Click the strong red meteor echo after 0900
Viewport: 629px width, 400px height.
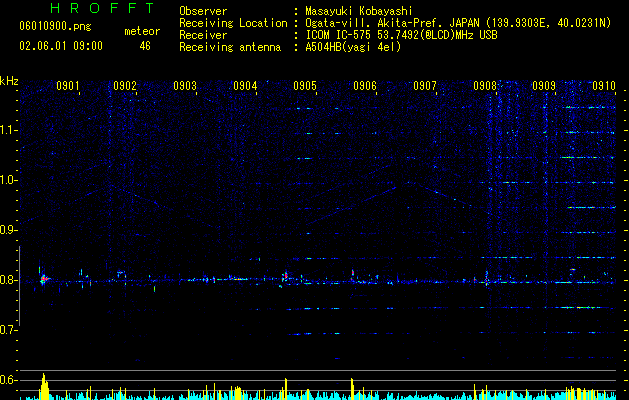click(x=43, y=278)
